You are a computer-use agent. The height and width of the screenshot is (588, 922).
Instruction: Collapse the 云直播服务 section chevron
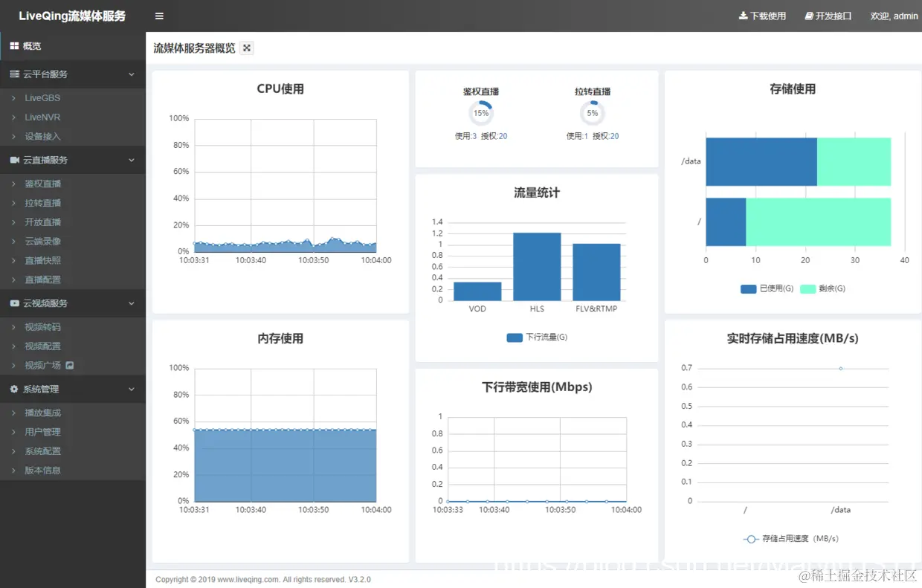click(x=132, y=160)
